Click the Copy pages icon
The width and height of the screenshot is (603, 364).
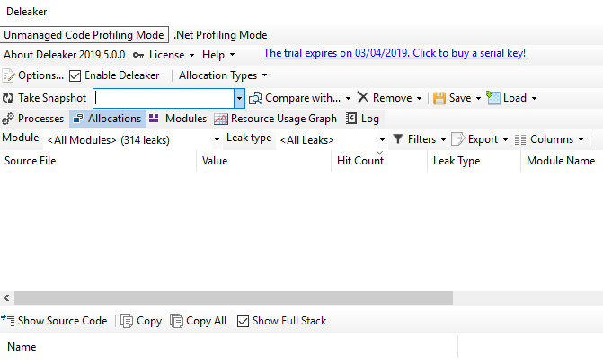pyautogui.click(x=127, y=321)
